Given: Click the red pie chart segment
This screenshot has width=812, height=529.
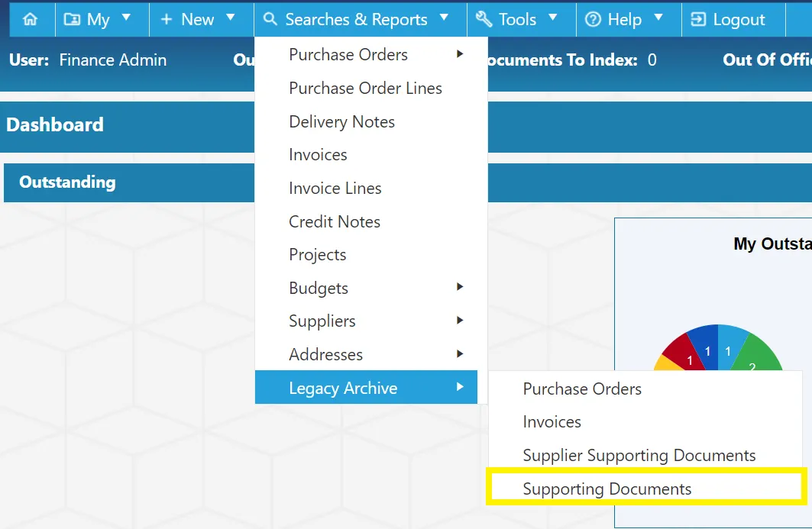Looking at the screenshot, I should click(x=683, y=353).
